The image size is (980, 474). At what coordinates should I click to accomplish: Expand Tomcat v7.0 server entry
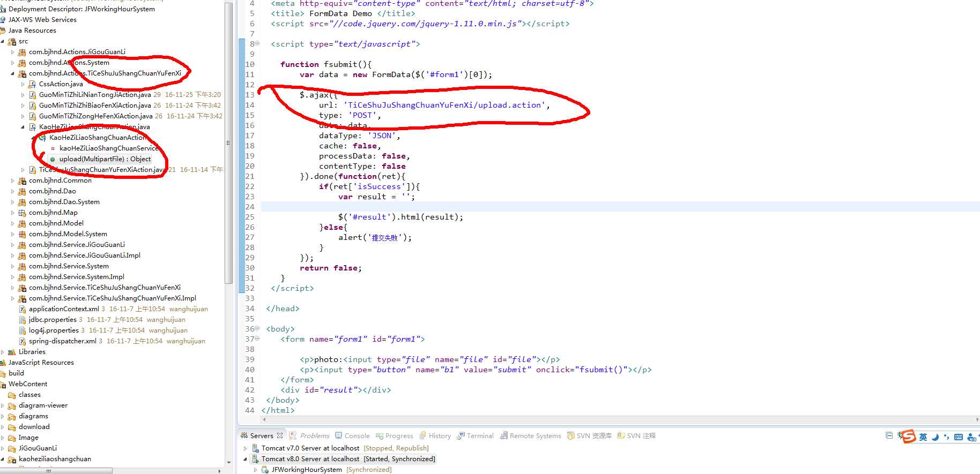pos(246,448)
